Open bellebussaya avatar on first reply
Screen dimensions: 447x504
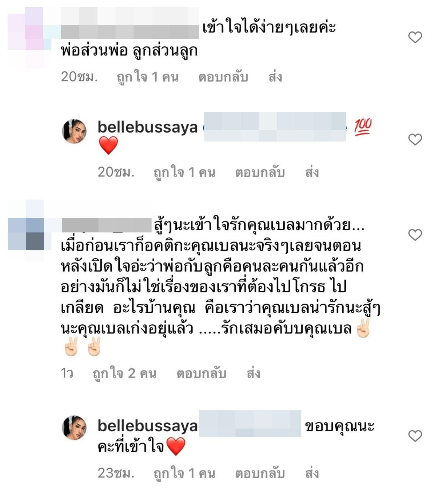pyautogui.click(x=74, y=131)
